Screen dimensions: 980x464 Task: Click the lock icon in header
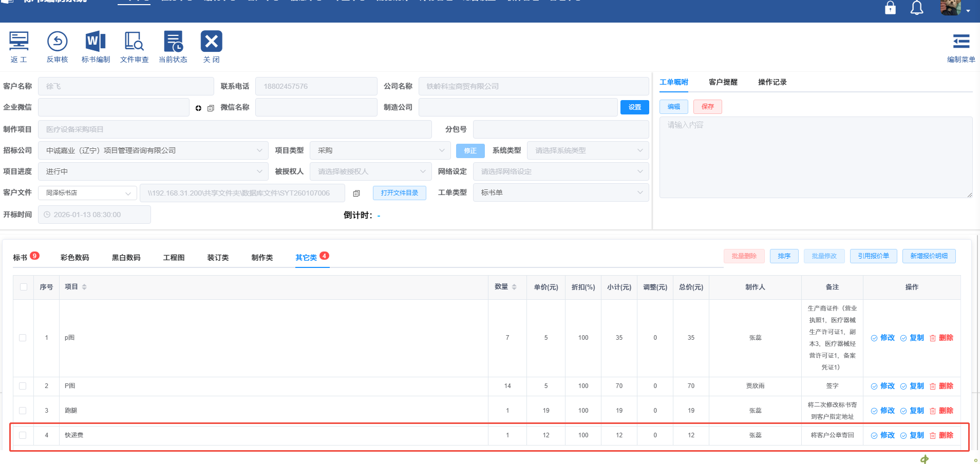tap(890, 8)
